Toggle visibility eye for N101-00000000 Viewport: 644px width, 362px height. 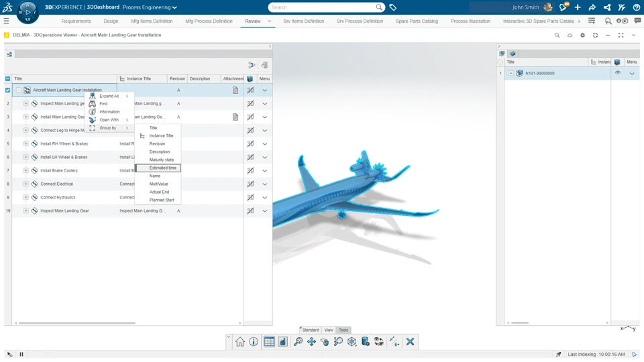pos(617,72)
